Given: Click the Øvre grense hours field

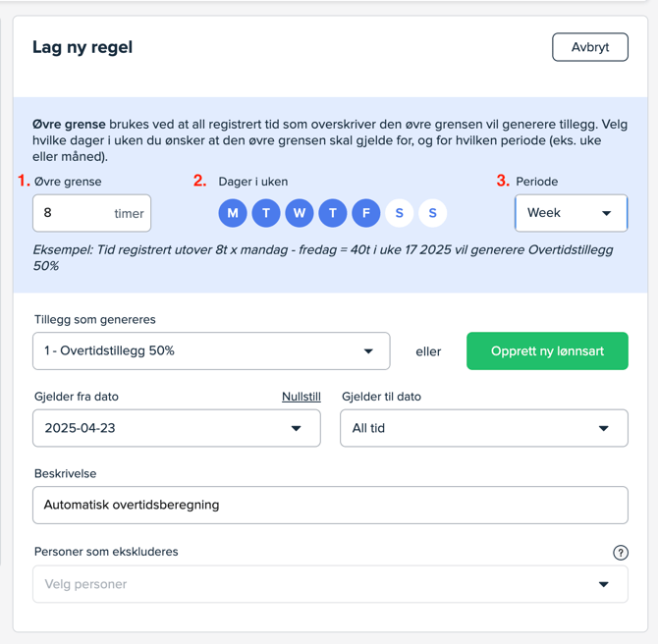Looking at the screenshot, I should pos(74,213).
